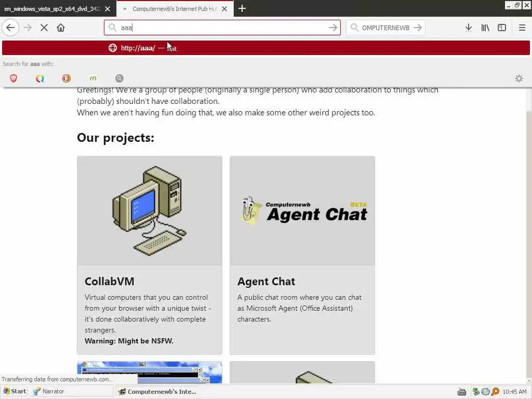Open the Windows Start button

coord(14,391)
